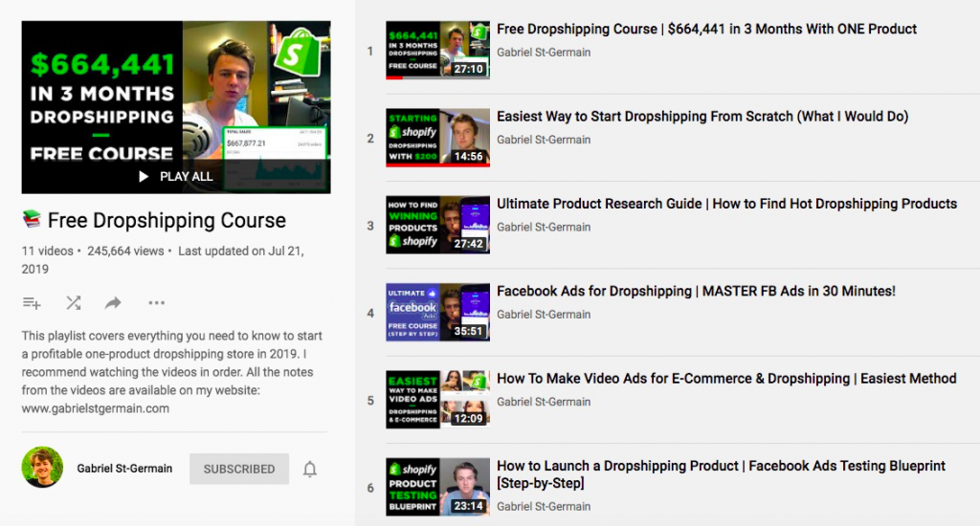Open video thumbnail with 23:14 duration

pyautogui.click(x=437, y=488)
